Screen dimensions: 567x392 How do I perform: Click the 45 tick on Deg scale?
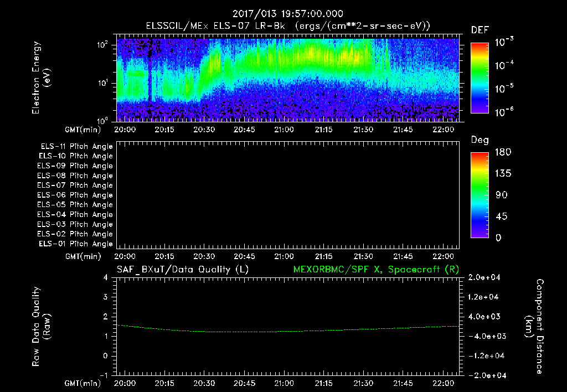pos(502,216)
